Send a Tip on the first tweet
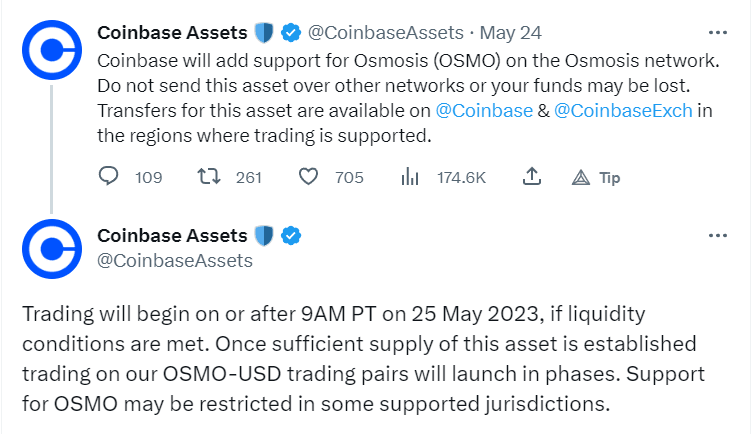The width and height of the screenshot is (752, 434). coord(596,177)
